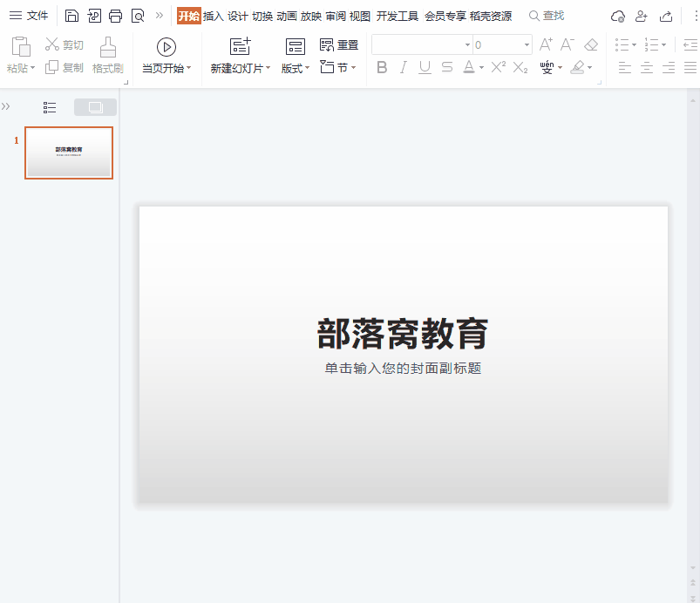Expand the bullet list dropdown

coord(635,44)
